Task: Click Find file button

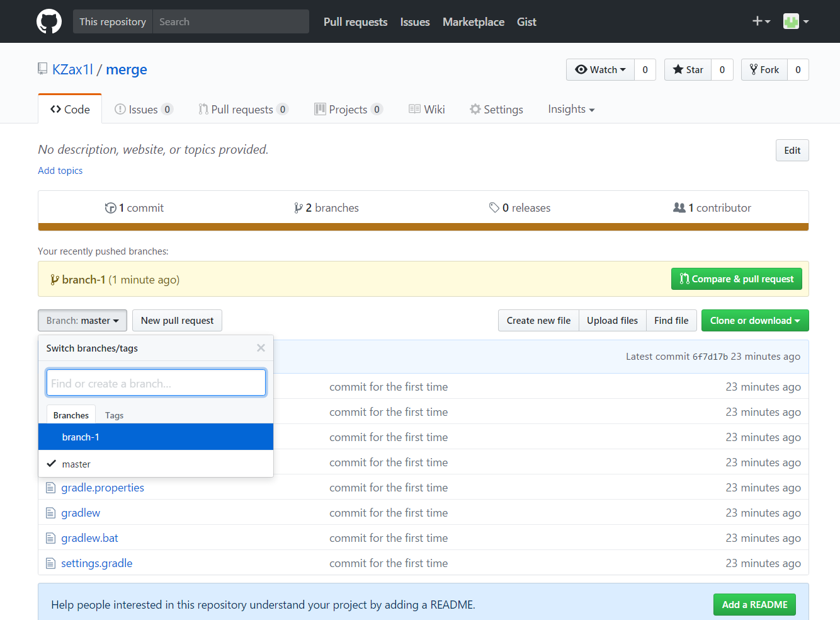Action: (671, 320)
